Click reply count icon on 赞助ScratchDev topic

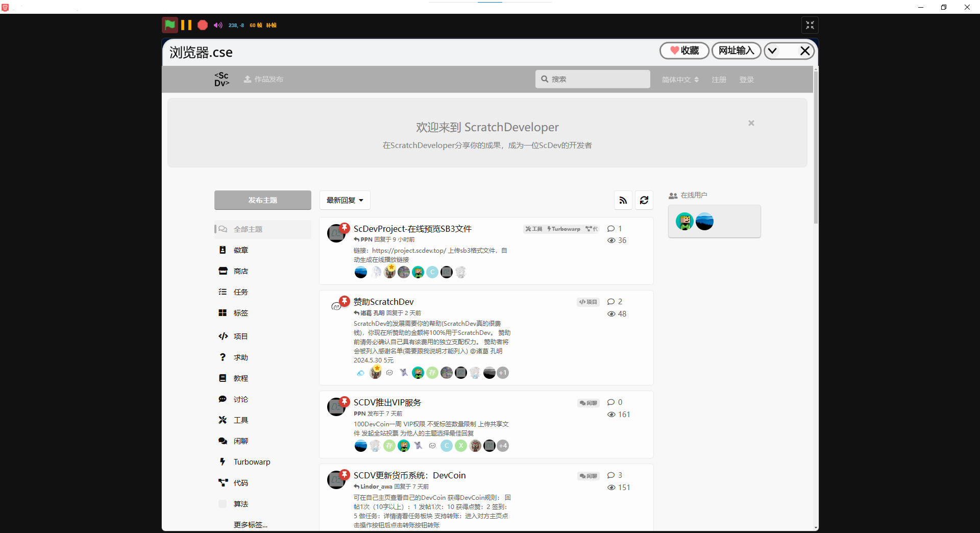pos(611,302)
